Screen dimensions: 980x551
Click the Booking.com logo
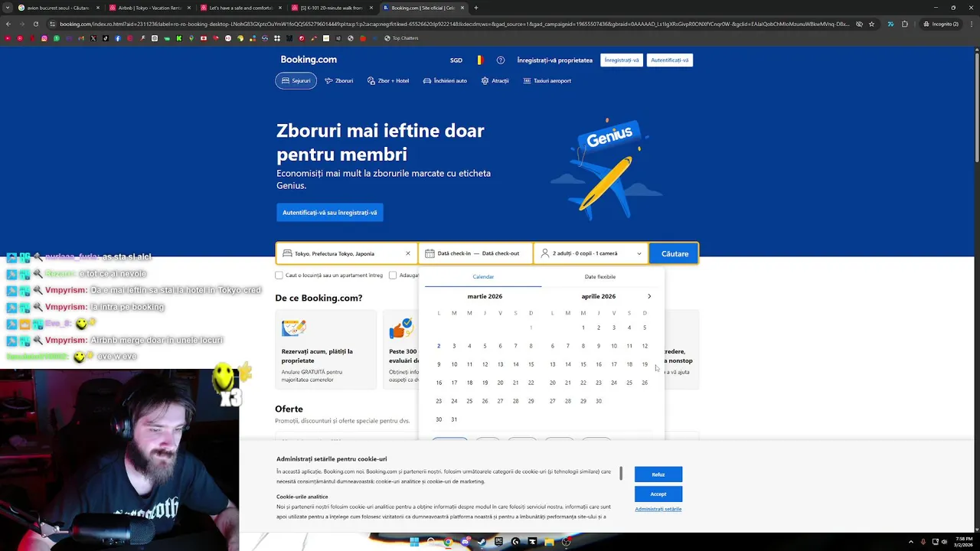coord(309,60)
